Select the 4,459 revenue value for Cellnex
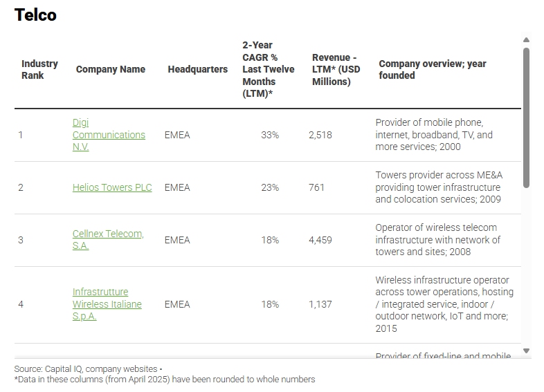Screen dimensions: 544x392 (320, 240)
